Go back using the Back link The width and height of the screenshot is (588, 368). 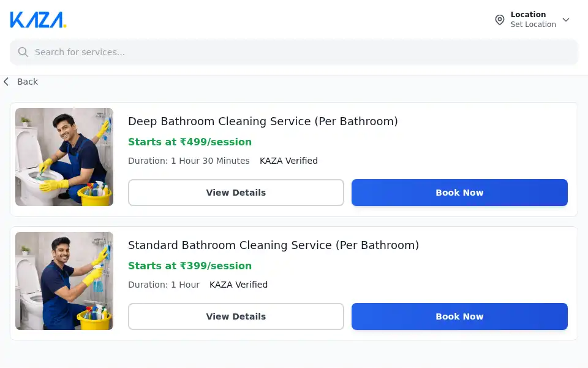pyautogui.click(x=21, y=82)
